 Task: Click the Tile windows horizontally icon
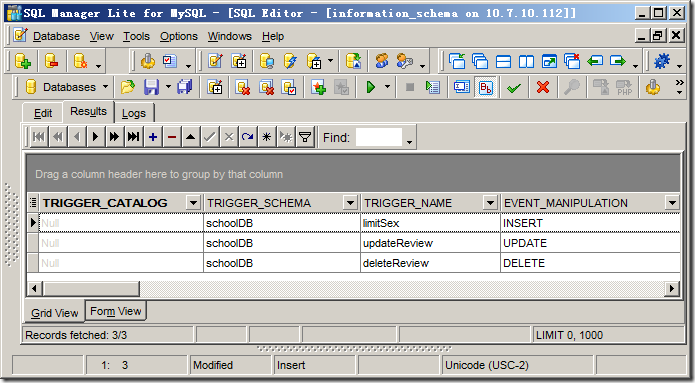click(x=503, y=61)
